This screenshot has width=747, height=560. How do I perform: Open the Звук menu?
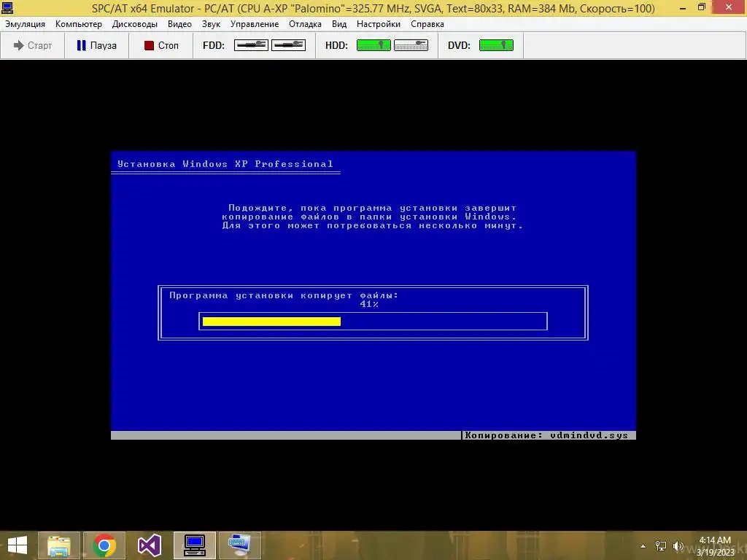[211, 24]
